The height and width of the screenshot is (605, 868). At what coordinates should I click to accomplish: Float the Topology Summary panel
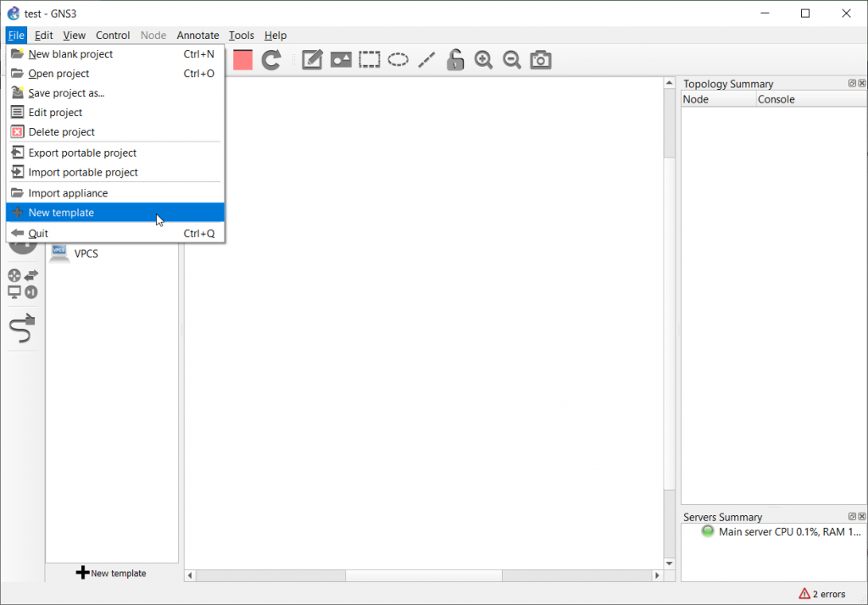[x=852, y=83]
